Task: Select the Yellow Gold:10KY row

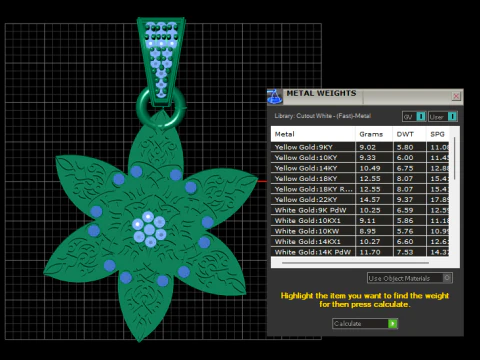Action: click(x=360, y=157)
